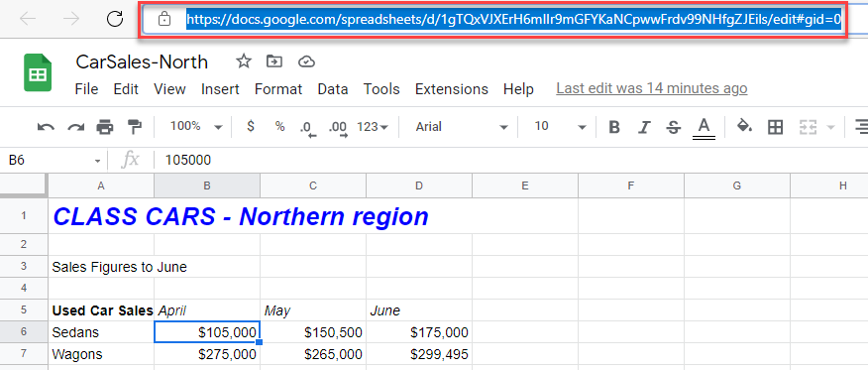Select column A header
Image resolution: width=868 pixels, height=370 pixels.
tap(101, 186)
